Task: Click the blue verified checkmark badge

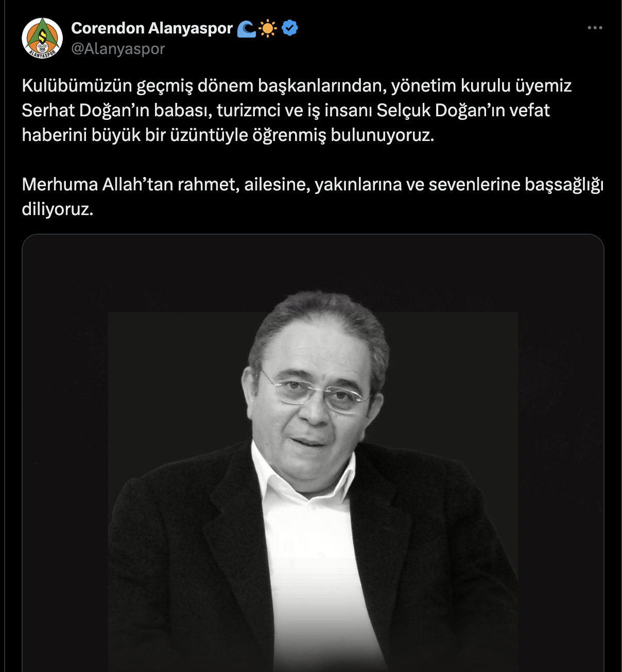Action: (290, 28)
